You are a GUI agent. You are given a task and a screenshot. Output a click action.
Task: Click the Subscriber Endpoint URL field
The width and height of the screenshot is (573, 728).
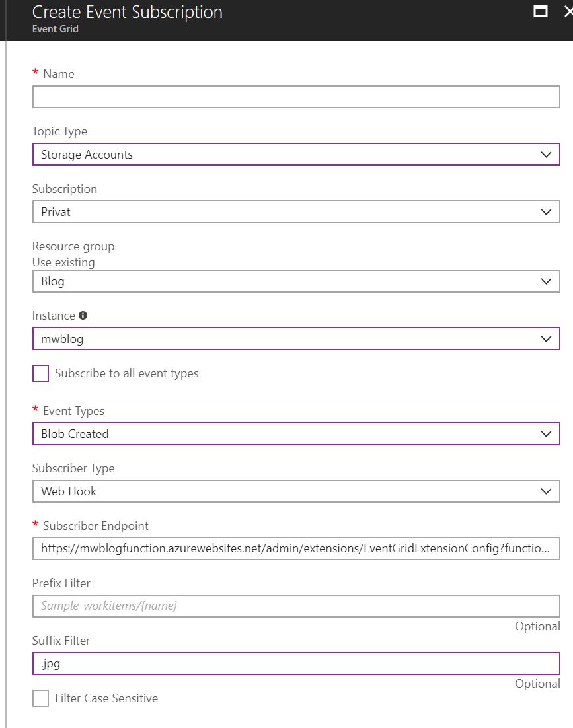(x=296, y=548)
